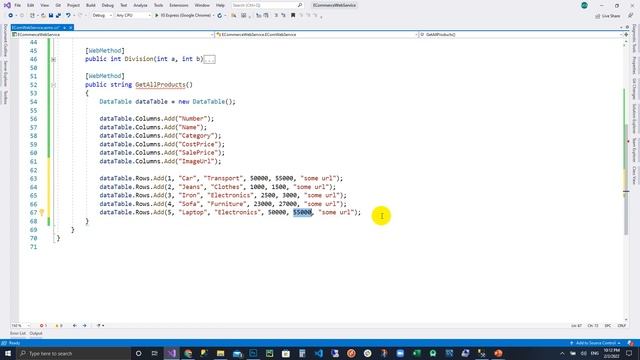Screen dimensions: 640x360
Task: Click the notifications icon in status bar
Action: click(x=631, y=343)
